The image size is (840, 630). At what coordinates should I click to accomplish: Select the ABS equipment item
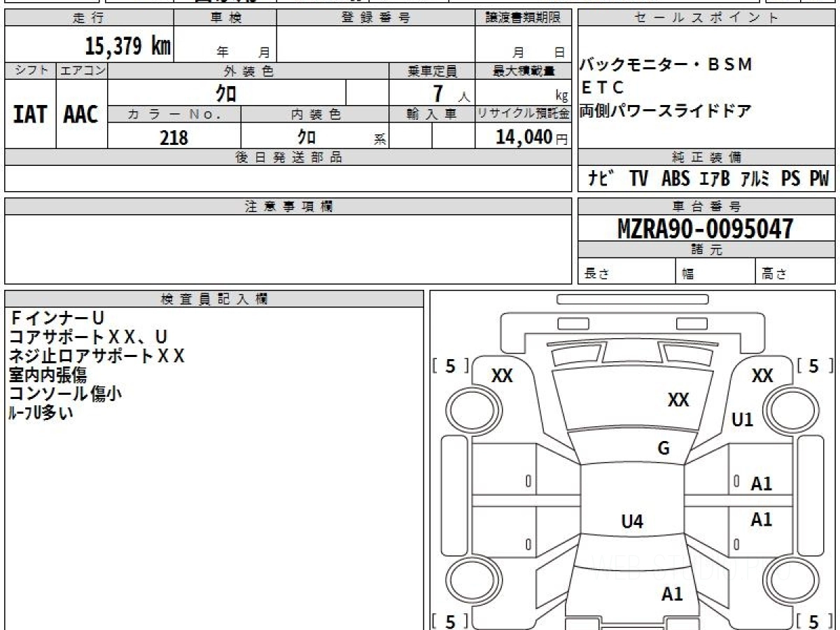pos(675,179)
